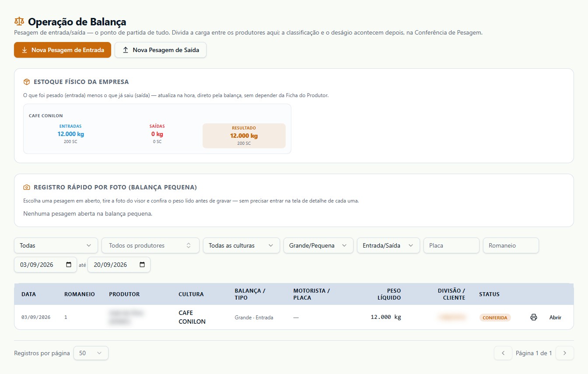Image resolution: width=588 pixels, height=374 pixels.
Task: Focus the Placa filter field
Action: (451, 245)
